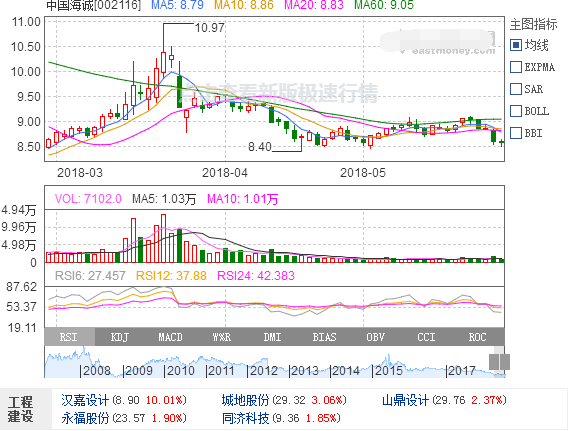Viewport: 568px width, 431px height.
Task: Open the 同济科技 stock link
Action: point(245,418)
